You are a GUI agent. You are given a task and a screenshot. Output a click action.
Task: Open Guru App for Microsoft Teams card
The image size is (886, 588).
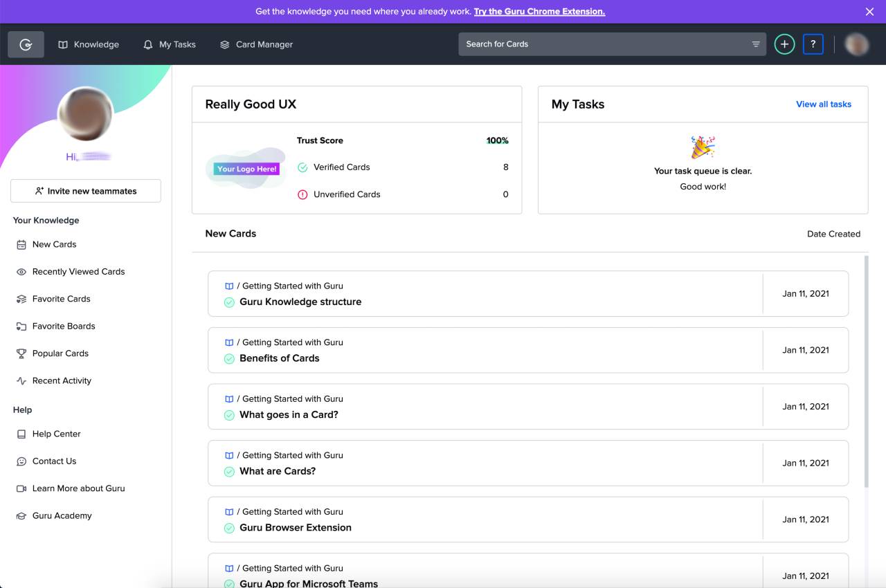click(x=528, y=571)
